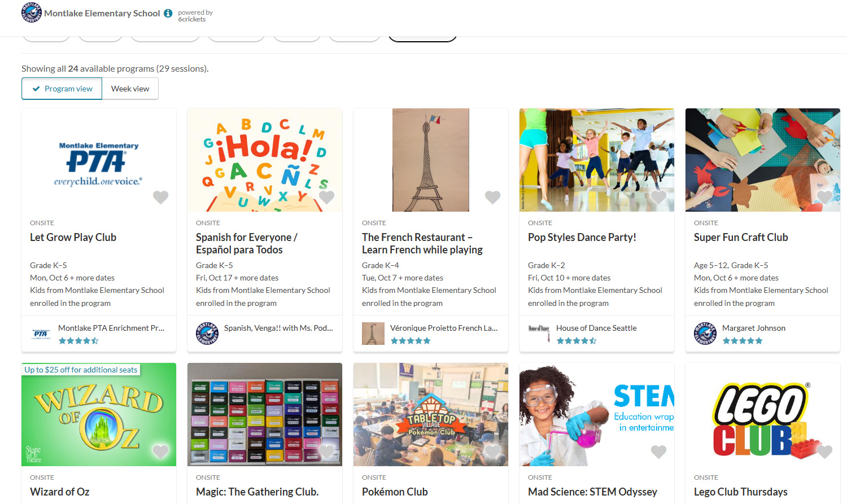
Task: Open the Pokémon Club image thumbnail
Action: [x=431, y=414]
